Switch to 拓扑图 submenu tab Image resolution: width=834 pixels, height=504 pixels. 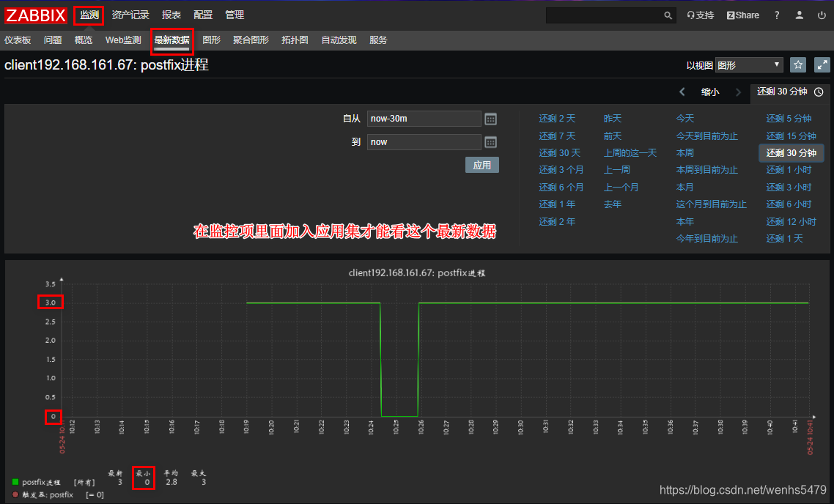coord(295,40)
